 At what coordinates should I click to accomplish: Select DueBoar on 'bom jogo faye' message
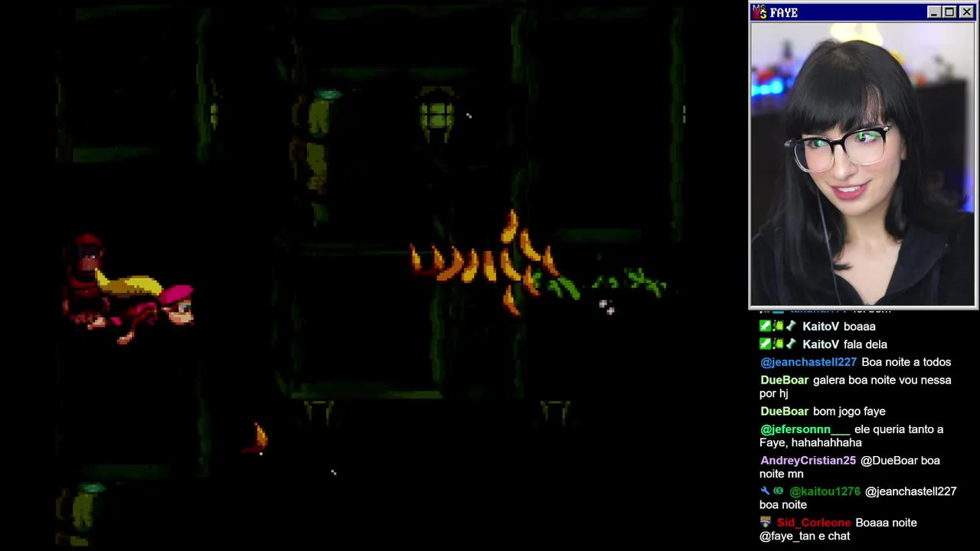click(784, 412)
